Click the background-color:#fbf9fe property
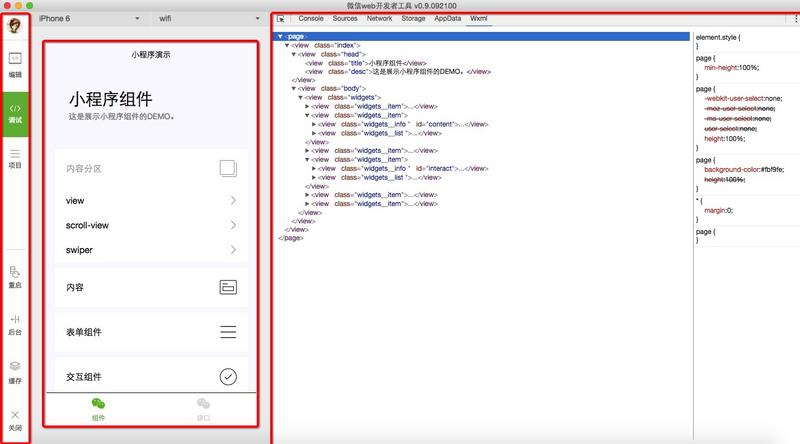This screenshot has width=800, height=444. pyautogui.click(x=744, y=169)
